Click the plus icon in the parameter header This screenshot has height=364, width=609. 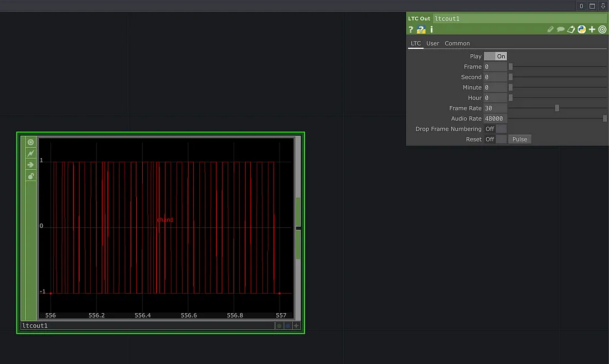pos(592,29)
